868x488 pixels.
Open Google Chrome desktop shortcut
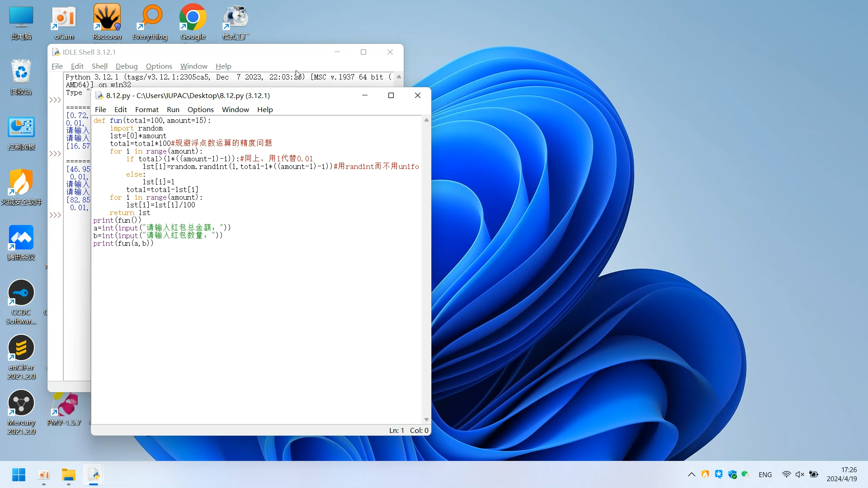click(x=193, y=22)
